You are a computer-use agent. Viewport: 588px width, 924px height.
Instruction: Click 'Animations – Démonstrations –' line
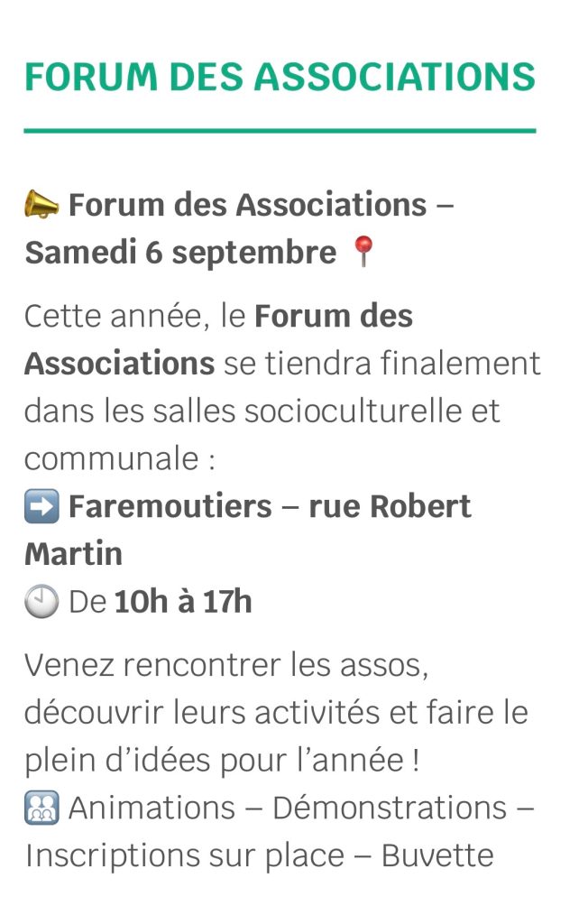click(x=301, y=808)
